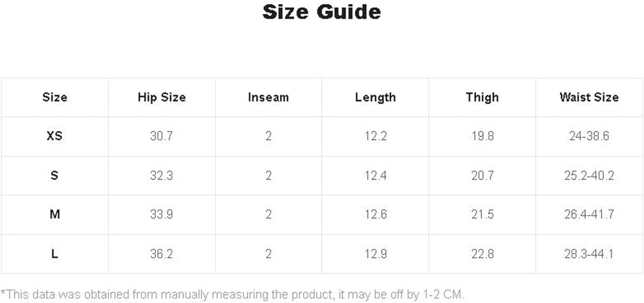Click the 36.2 hip size cell
This screenshot has height=303, width=644.
pos(161,254)
